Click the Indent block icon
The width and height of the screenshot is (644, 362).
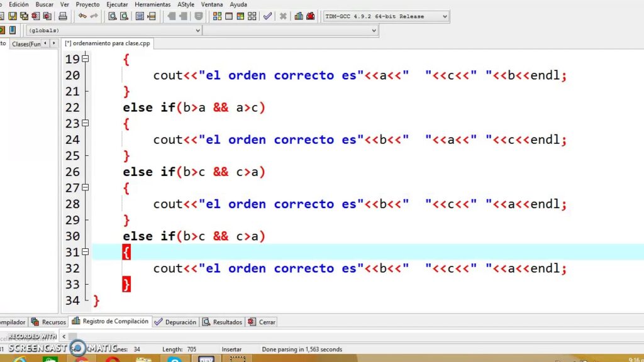[171, 16]
